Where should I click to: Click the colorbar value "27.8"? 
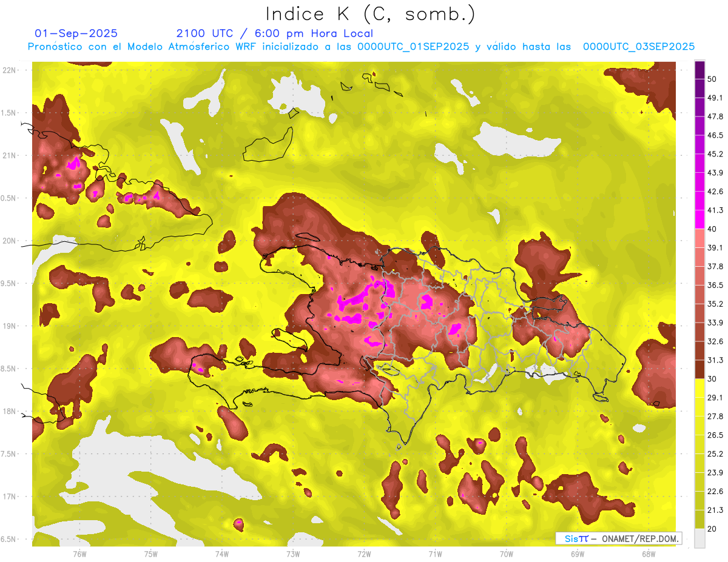(x=715, y=416)
